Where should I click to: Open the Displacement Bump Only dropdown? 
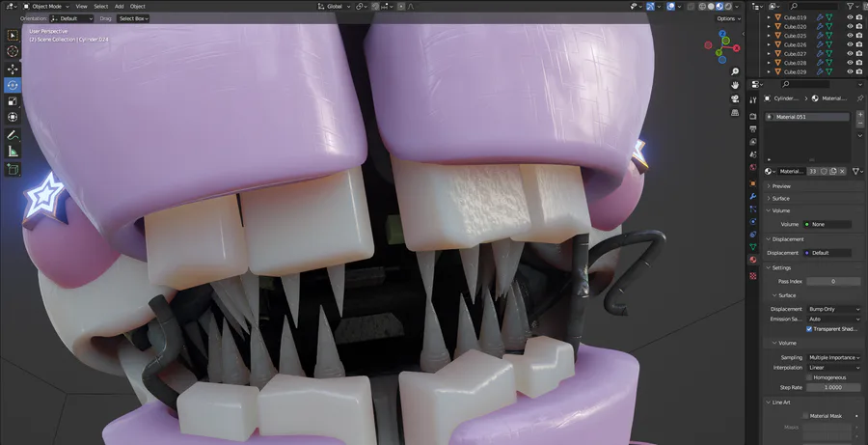(833, 309)
